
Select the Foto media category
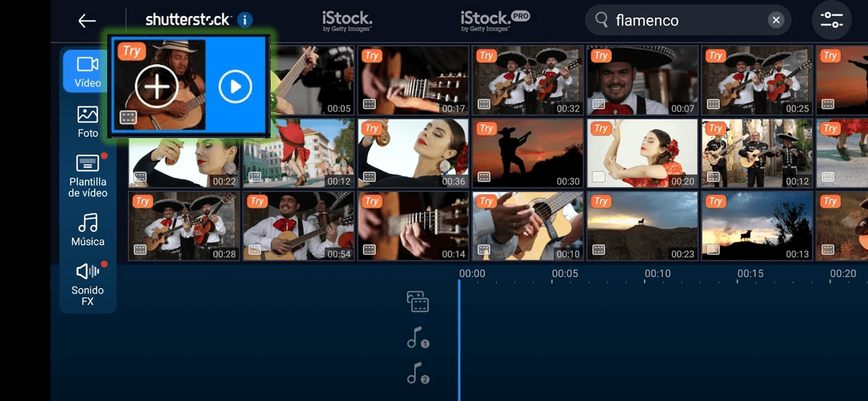pos(88,122)
